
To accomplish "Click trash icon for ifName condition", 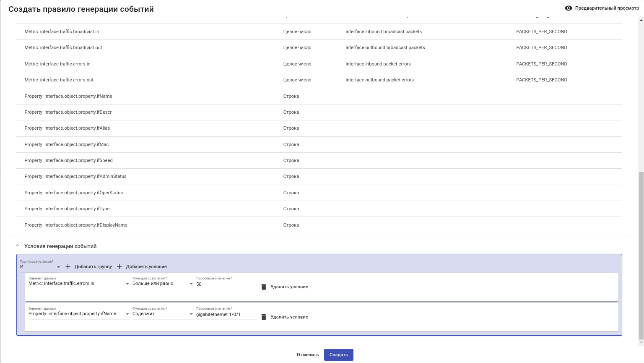I will pyautogui.click(x=264, y=317).
